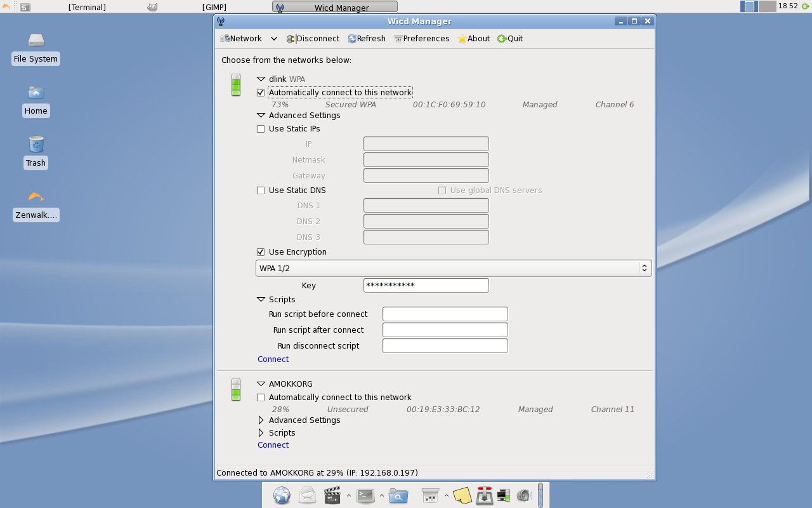The width and height of the screenshot is (812, 508).
Task: Switch to the Terminal taskbar entry
Action: coord(87,7)
